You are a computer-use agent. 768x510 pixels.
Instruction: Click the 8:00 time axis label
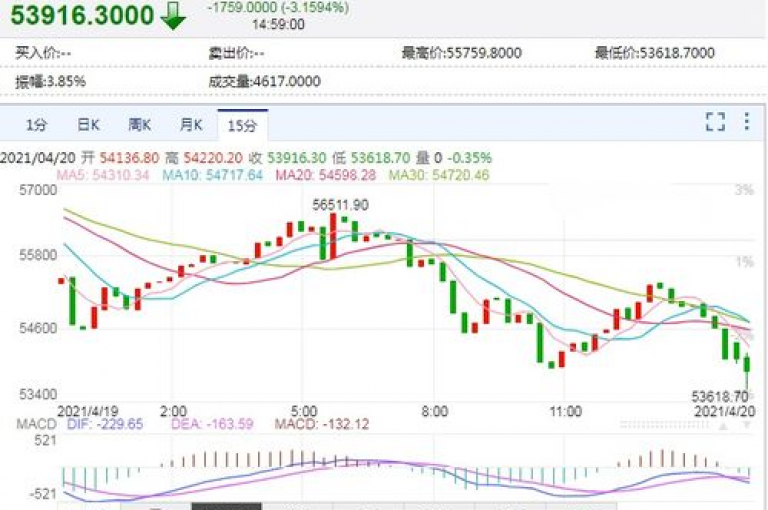click(435, 411)
